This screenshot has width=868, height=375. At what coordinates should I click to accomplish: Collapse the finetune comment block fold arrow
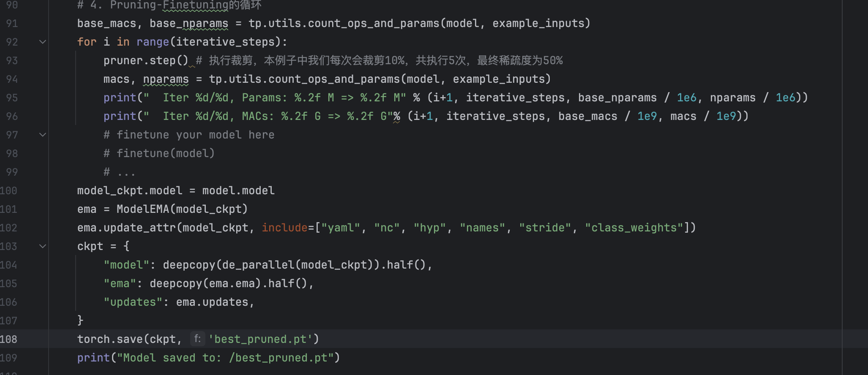click(x=42, y=135)
